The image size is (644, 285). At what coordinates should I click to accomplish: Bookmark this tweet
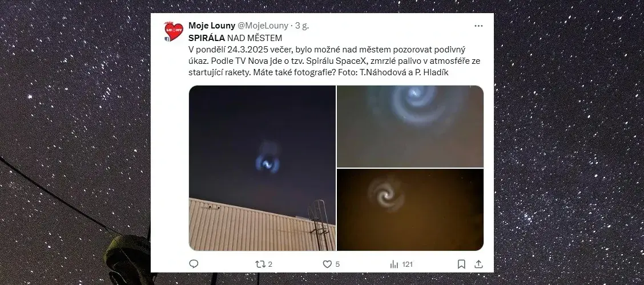[x=461, y=264]
